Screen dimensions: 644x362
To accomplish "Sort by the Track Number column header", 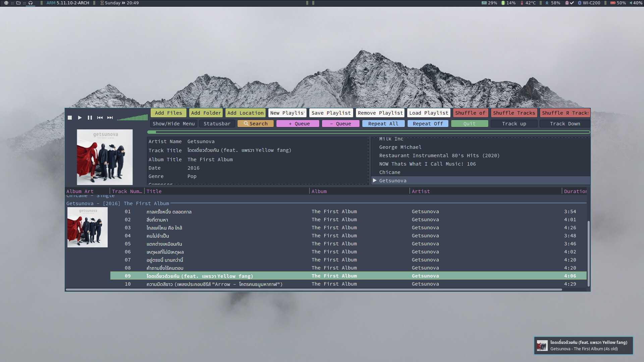I will click(127, 191).
